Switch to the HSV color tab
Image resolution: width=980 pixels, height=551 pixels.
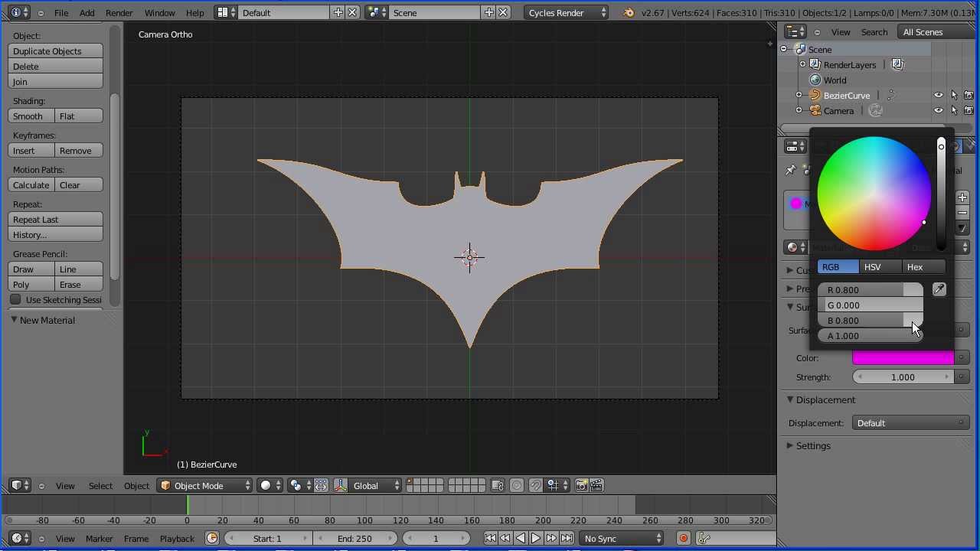[872, 267]
